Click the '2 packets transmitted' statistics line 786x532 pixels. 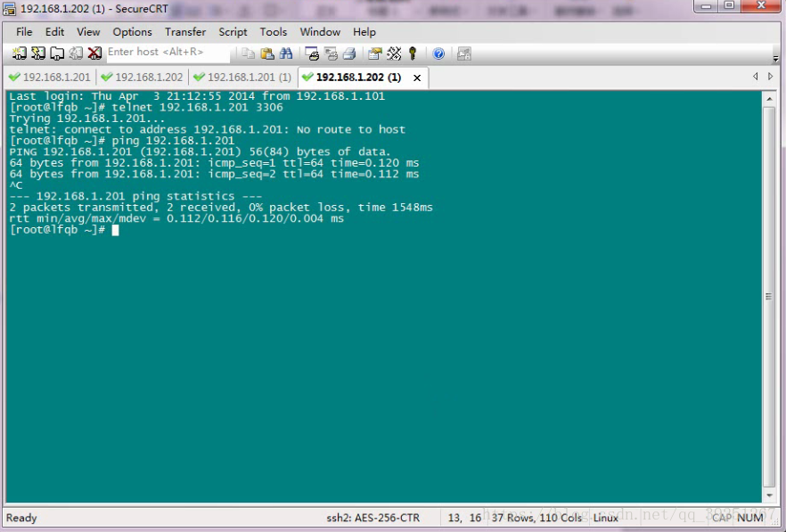click(221, 207)
